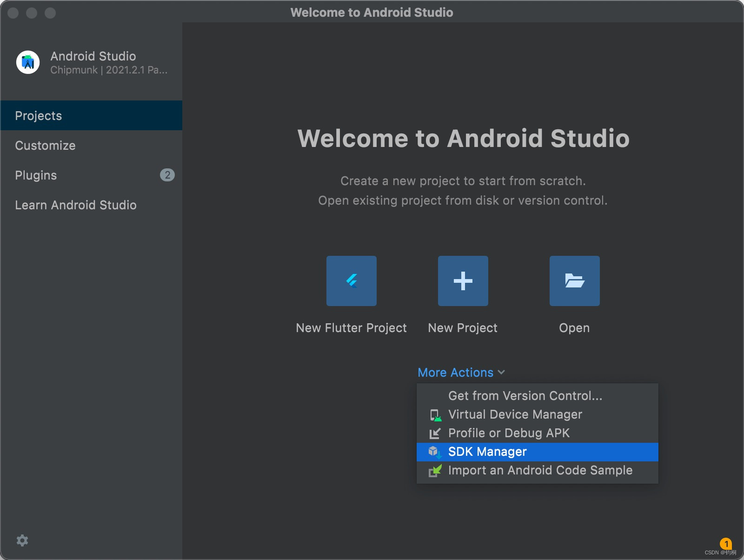
Task: Click the New Flutter Project label
Action: [352, 328]
